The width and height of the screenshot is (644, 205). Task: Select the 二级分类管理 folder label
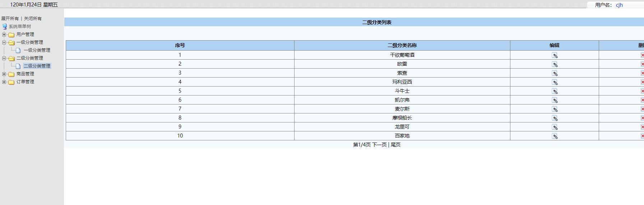pyautogui.click(x=29, y=58)
